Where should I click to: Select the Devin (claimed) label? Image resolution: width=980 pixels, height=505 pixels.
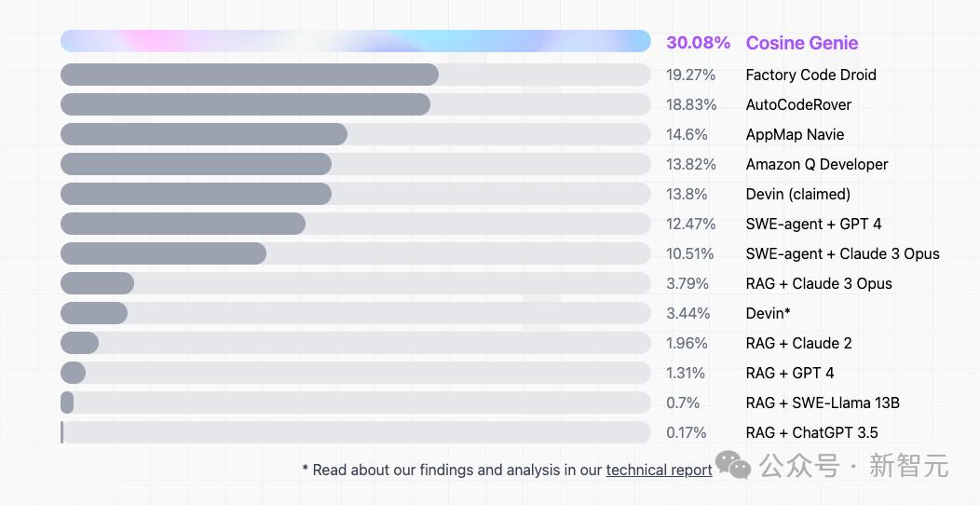click(x=797, y=194)
